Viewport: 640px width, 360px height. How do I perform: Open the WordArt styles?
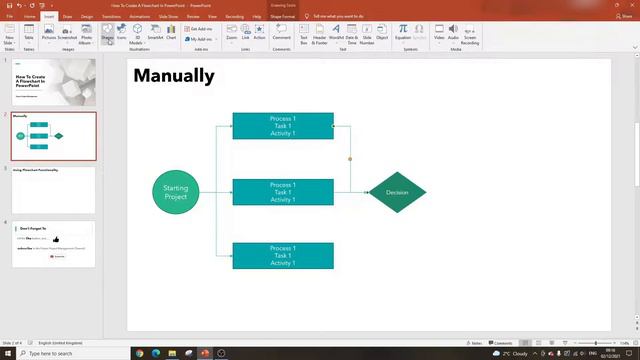336,33
